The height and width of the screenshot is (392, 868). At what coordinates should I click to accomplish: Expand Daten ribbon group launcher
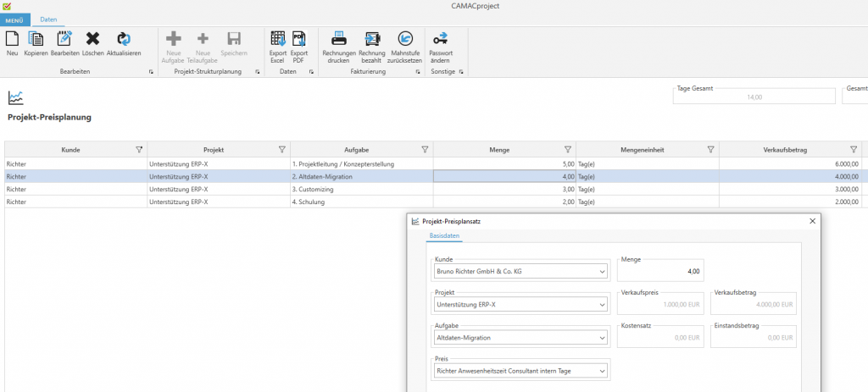pyautogui.click(x=311, y=72)
